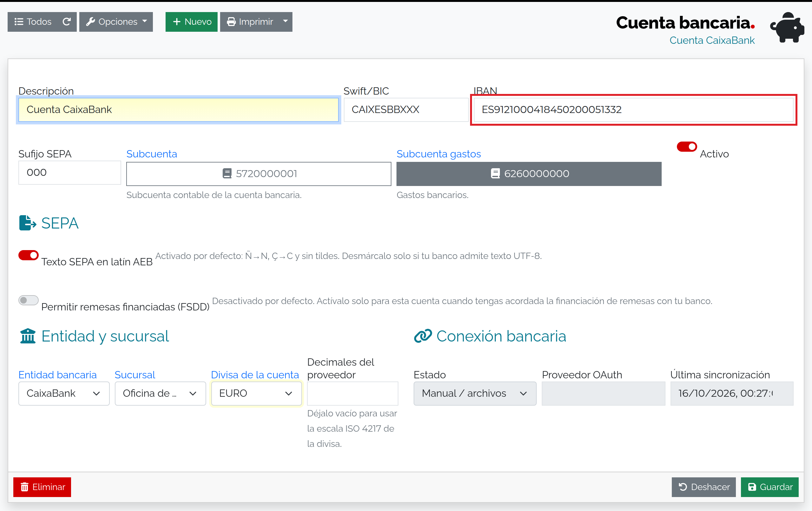Click Cuenta CaixaBank subtitle in header

coord(712,40)
